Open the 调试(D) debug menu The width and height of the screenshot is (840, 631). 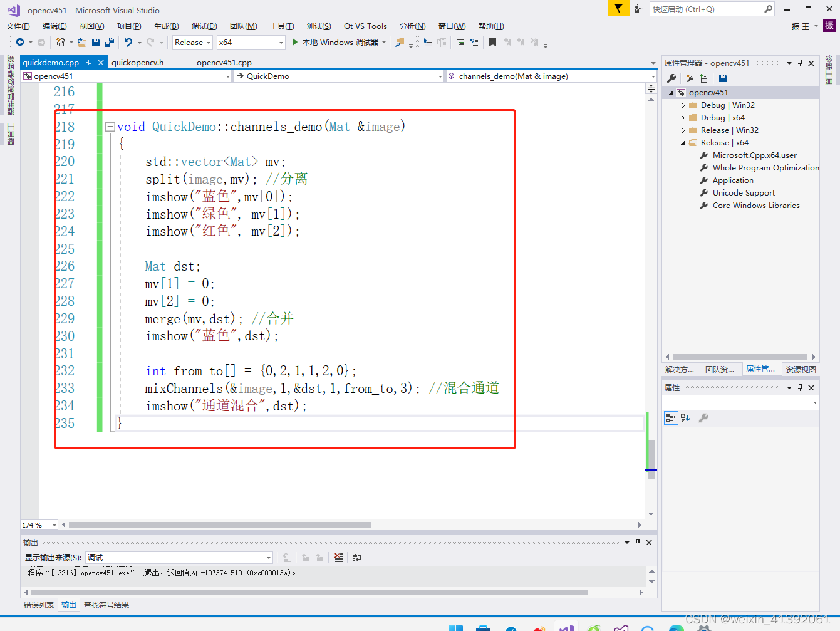204,26
